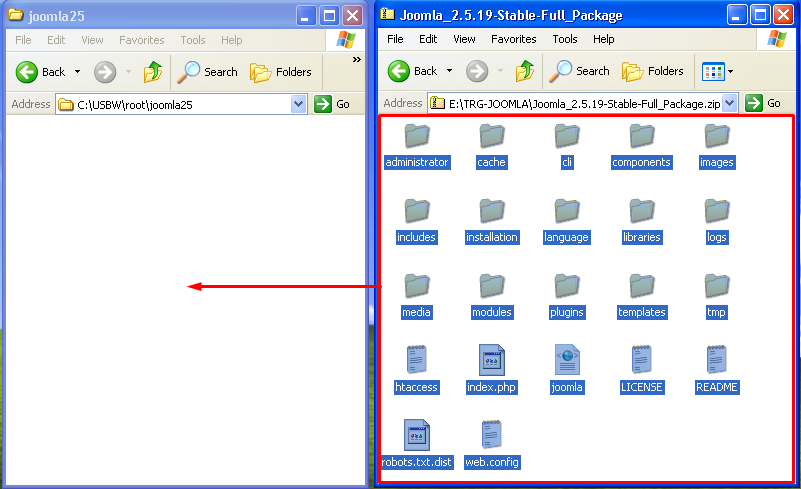801x489 pixels.
Task: Open File menu in joomla25 window
Action: [23, 40]
